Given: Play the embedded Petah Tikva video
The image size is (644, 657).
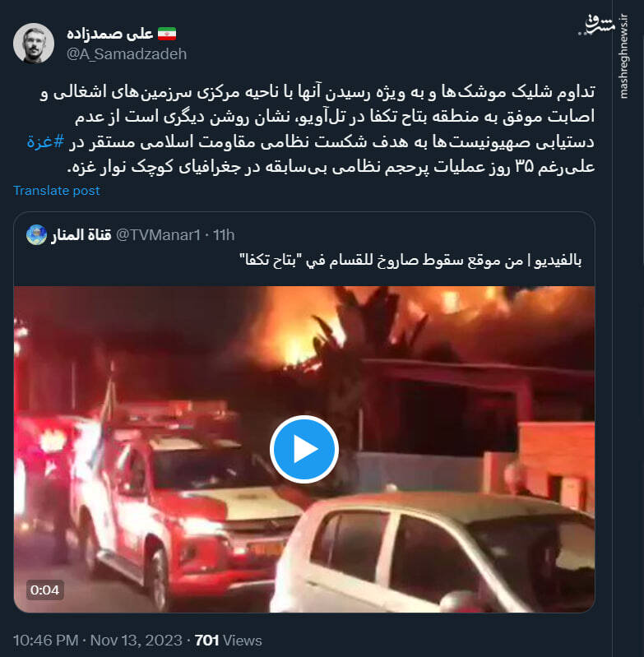Looking at the screenshot, I should pos(304,449).
